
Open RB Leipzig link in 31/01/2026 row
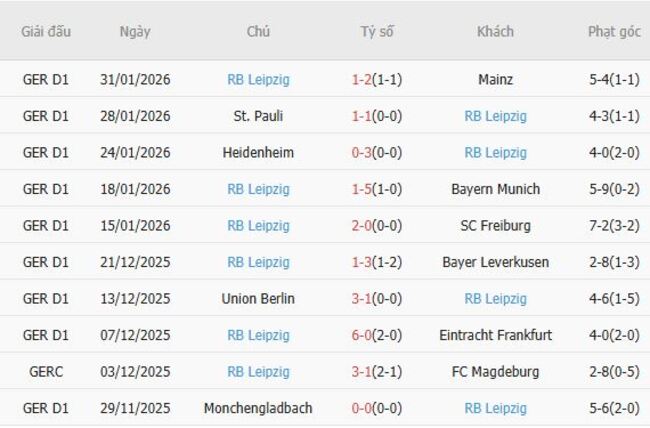258,80
